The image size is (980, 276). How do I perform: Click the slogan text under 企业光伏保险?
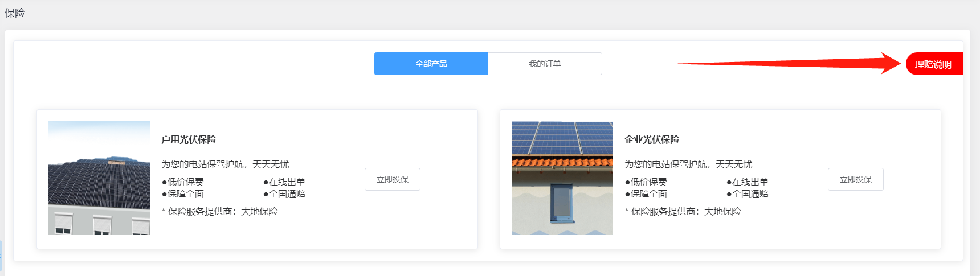click(688, 164)
